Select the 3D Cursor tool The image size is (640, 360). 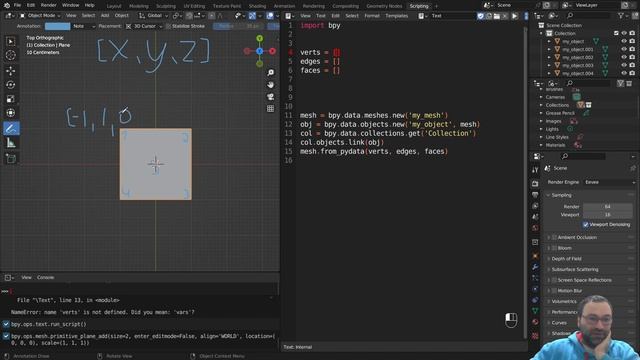(11, 55)
